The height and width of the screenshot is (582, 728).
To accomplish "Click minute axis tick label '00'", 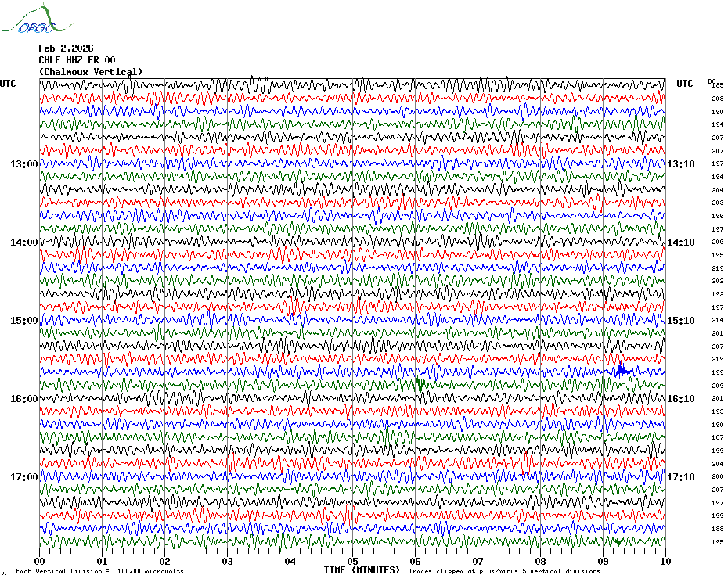I will coord(39,561).
